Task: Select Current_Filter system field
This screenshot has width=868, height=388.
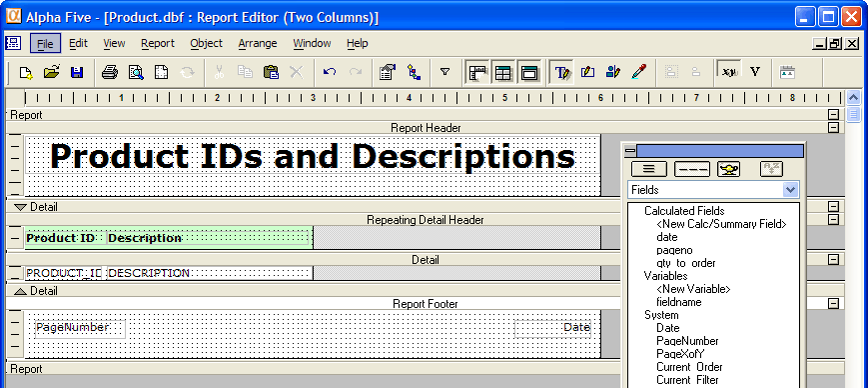Action: click(x=687, y=380)
